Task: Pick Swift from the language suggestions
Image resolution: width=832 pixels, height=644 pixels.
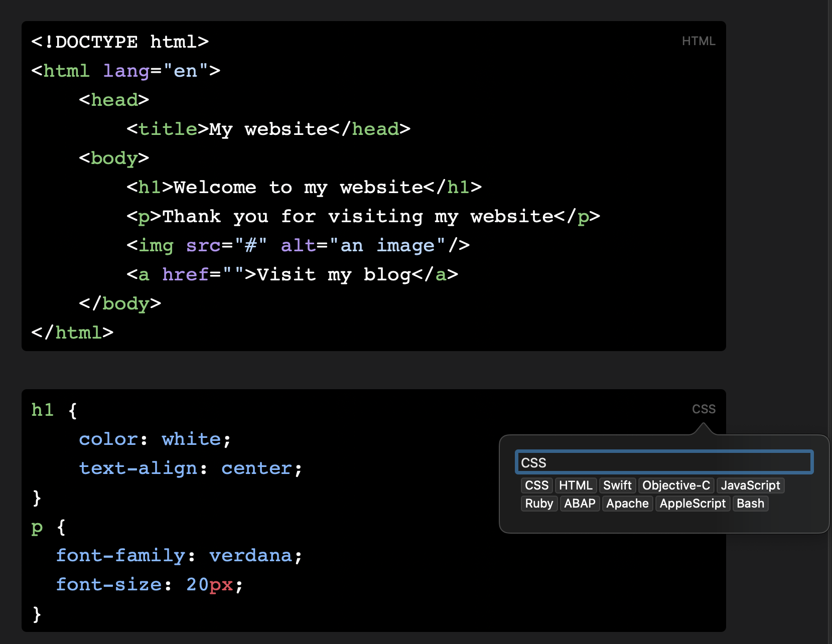Action: click(617, 486)
